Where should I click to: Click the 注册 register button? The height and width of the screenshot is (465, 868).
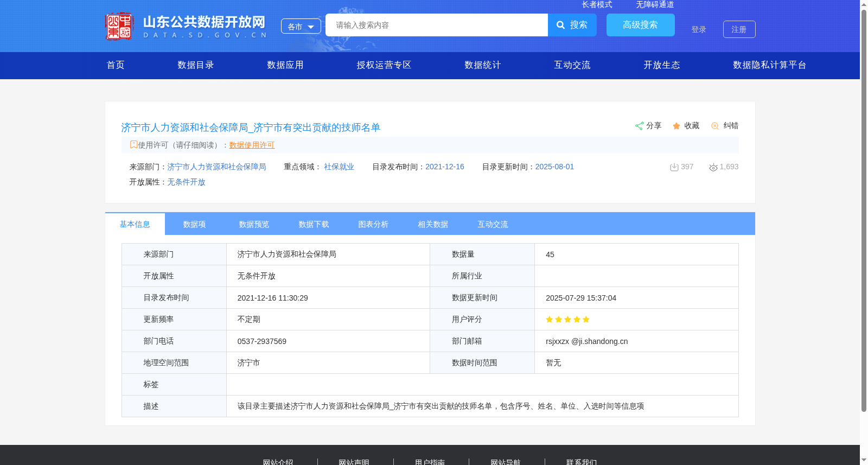(739, 29)
